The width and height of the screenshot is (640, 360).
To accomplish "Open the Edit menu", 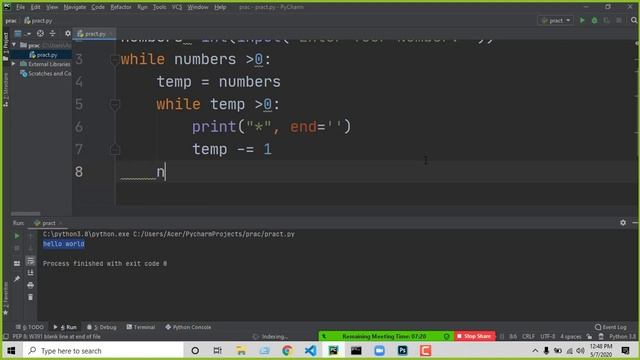I will coord(36,7).
